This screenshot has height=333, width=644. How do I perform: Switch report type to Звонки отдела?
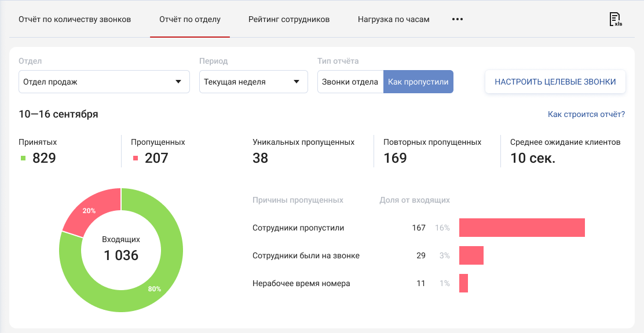point(350,82)
